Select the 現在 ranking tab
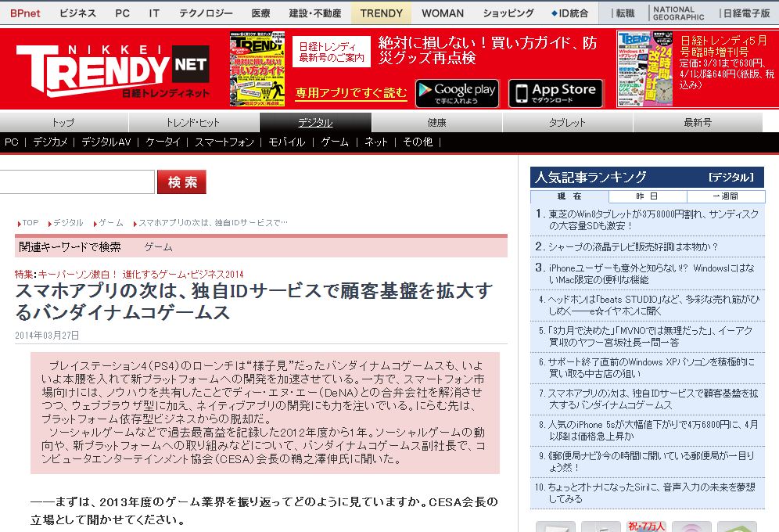779x532 pixels. coord(569,196)
